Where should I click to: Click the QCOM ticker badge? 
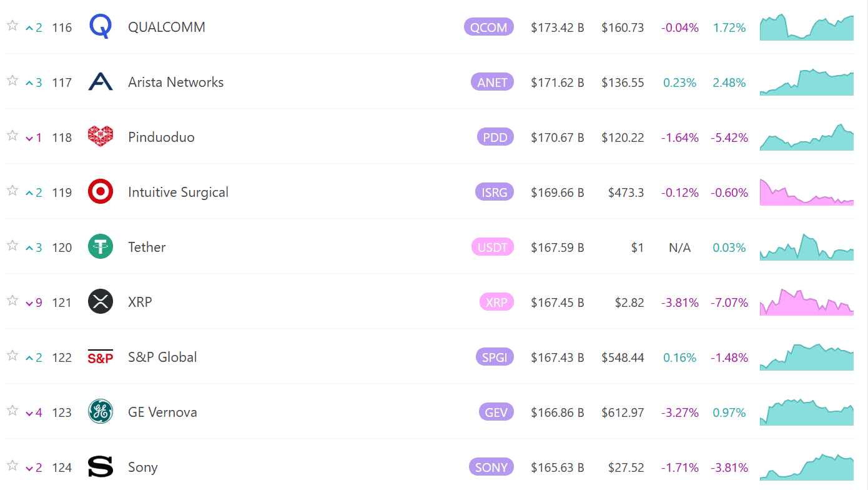(489, 27)
